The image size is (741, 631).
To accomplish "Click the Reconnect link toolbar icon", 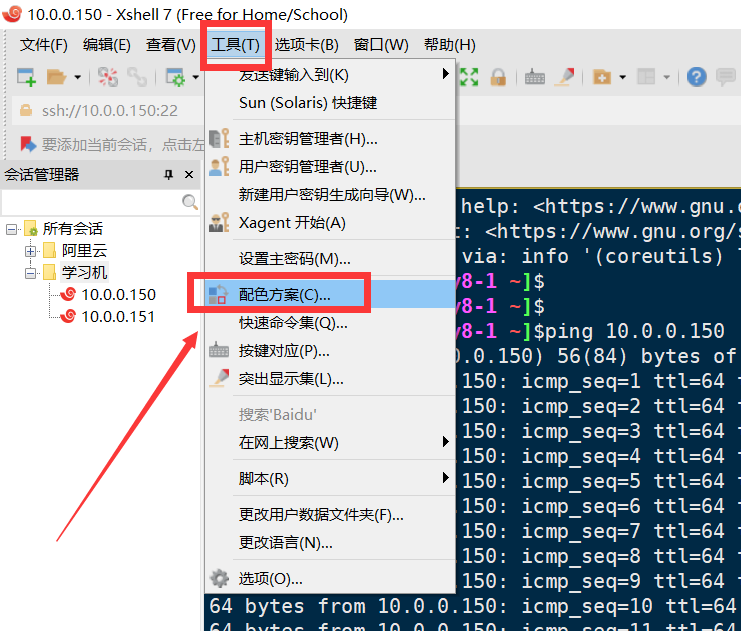I will point(137,77).
